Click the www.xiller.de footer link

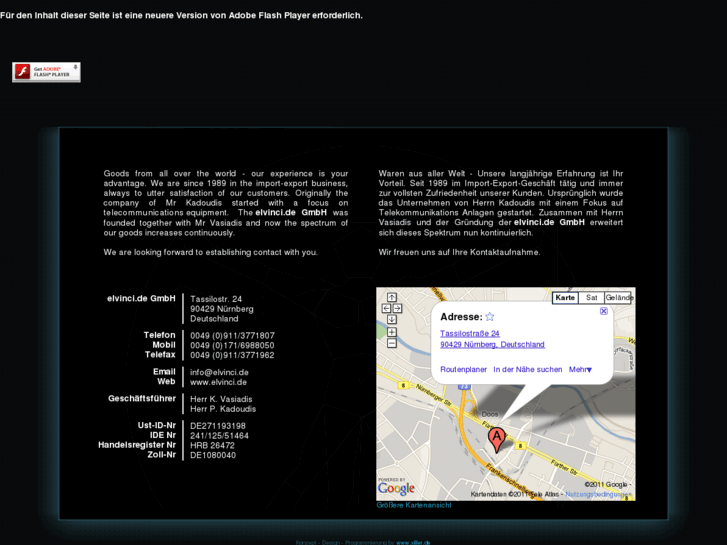(413, 542)
